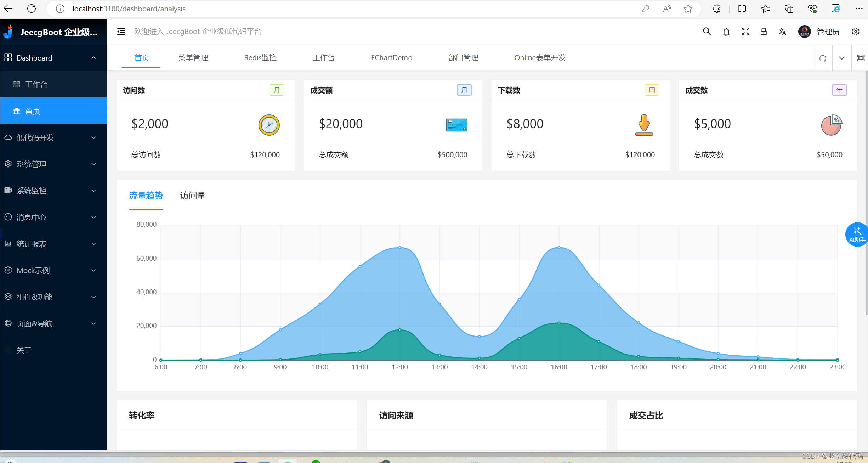868x463 pixels.
Task: Click the 12:00 peak point on the blue curve
Action: (x=400, y=248)
